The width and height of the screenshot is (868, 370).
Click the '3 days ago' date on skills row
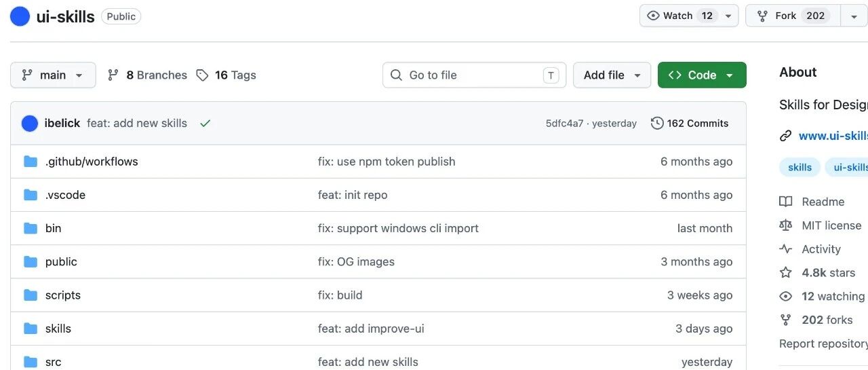[x=704, y=329]
